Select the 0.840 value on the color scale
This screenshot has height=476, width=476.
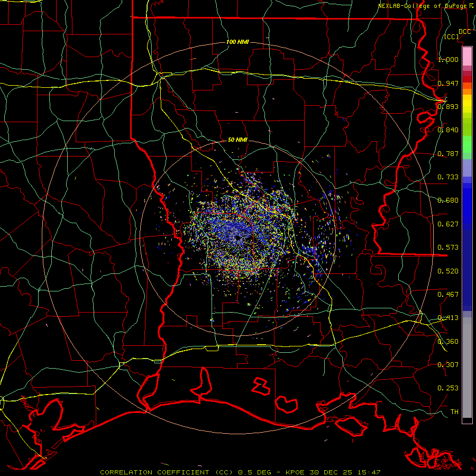[448, 130]
